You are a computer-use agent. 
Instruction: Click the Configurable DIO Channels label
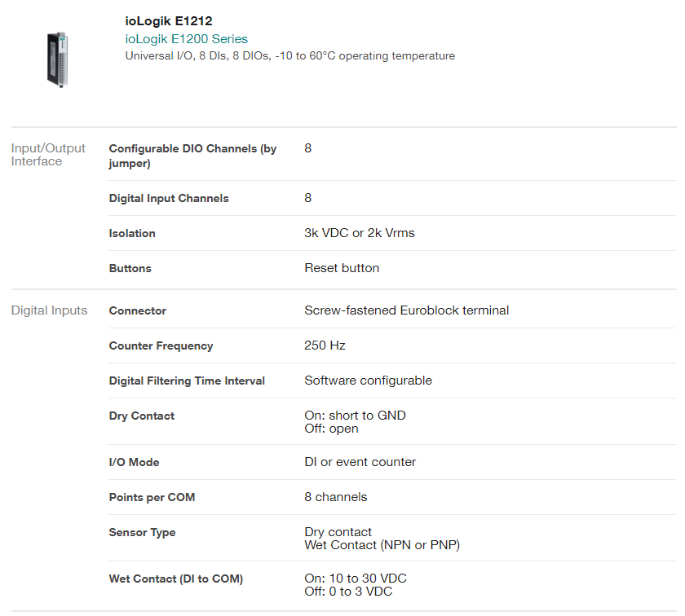point(192,156)
